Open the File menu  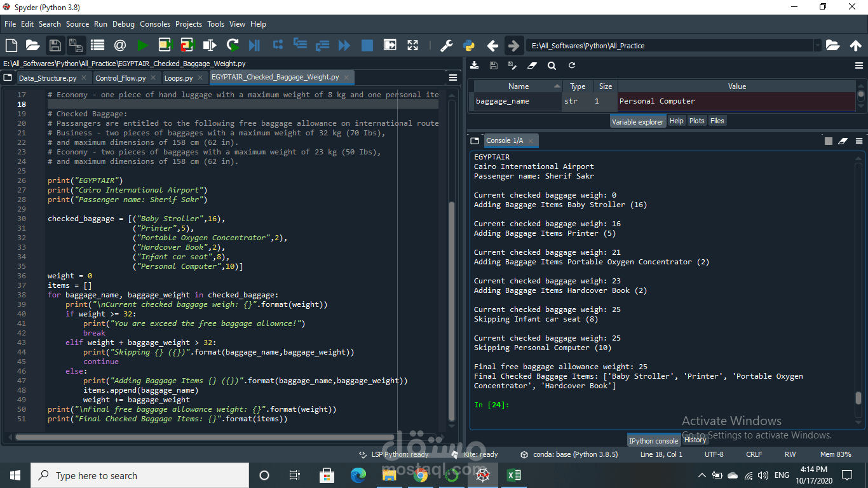[10, 24]
